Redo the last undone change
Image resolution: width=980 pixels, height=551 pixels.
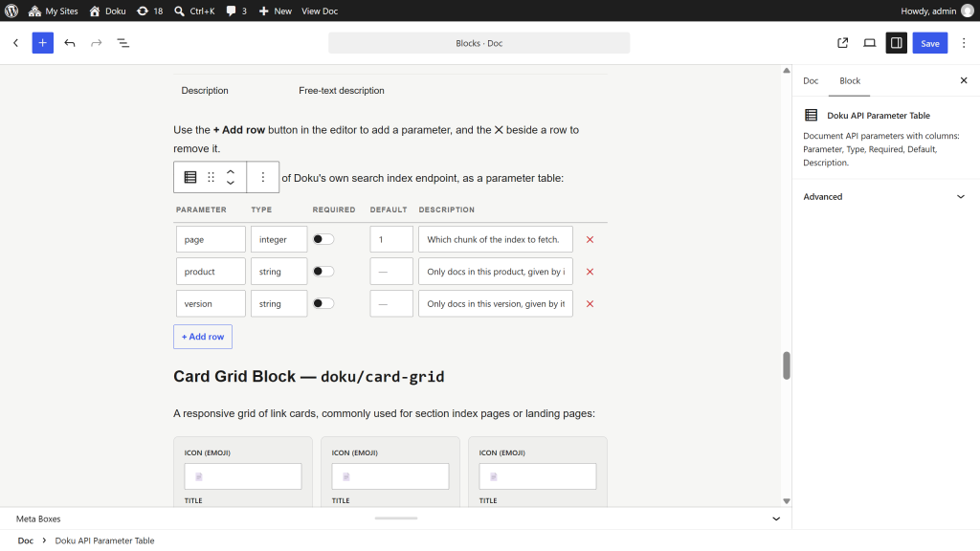click(97, 42)
